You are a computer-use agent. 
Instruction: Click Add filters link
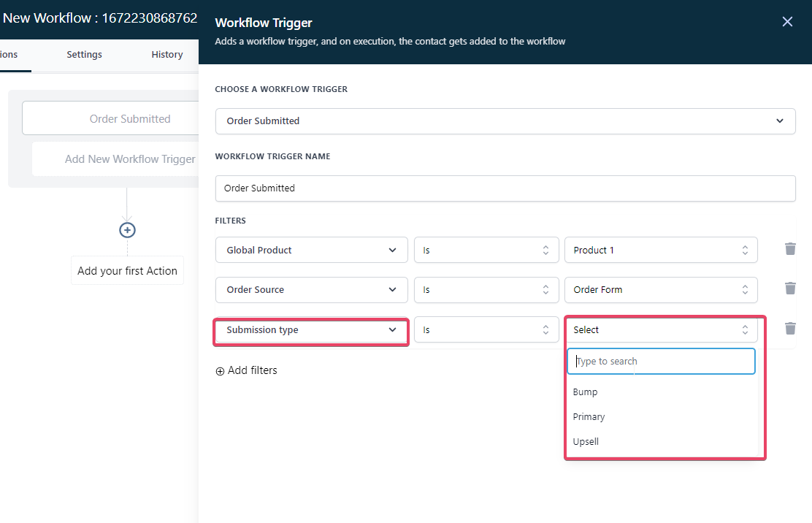tap(246, 370)
